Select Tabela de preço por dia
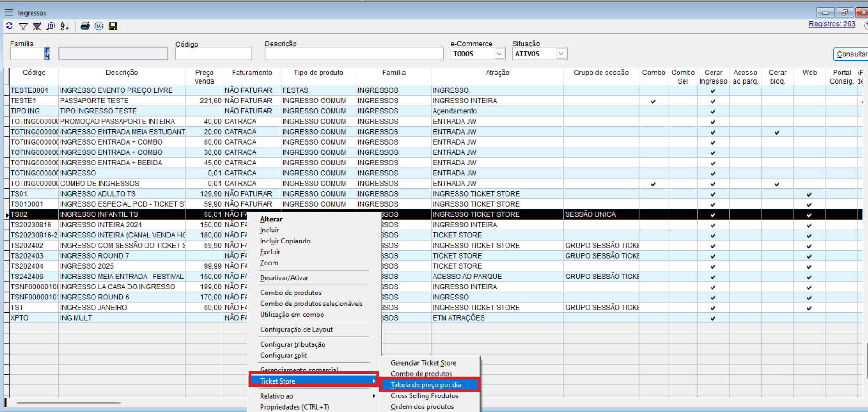The height and width of the screenshot is (412, 868). click(x=426, y=385)
